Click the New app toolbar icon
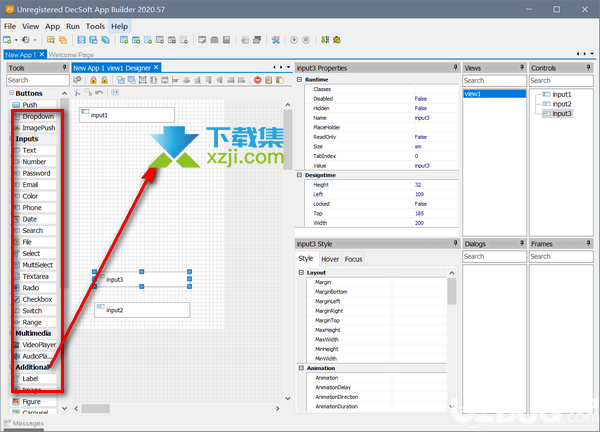Screen dimensions: 600x432 point(7,40)
